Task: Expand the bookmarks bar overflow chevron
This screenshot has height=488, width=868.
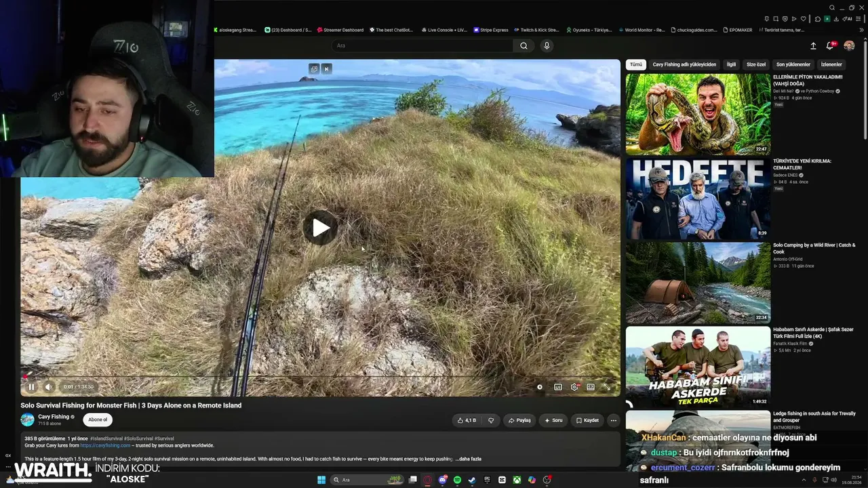Action: [x=862, y=30]
